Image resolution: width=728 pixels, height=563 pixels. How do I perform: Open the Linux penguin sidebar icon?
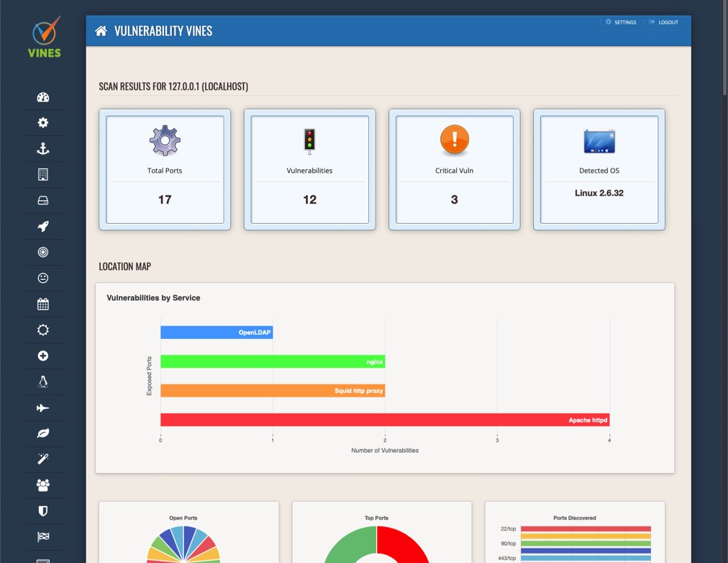43,382
